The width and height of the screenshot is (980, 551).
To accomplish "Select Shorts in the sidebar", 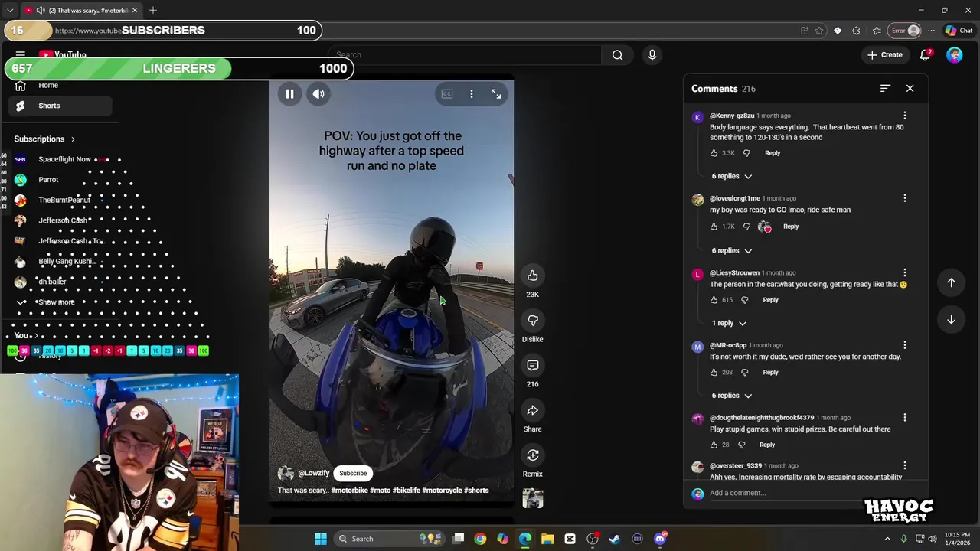I will [61, 106].
